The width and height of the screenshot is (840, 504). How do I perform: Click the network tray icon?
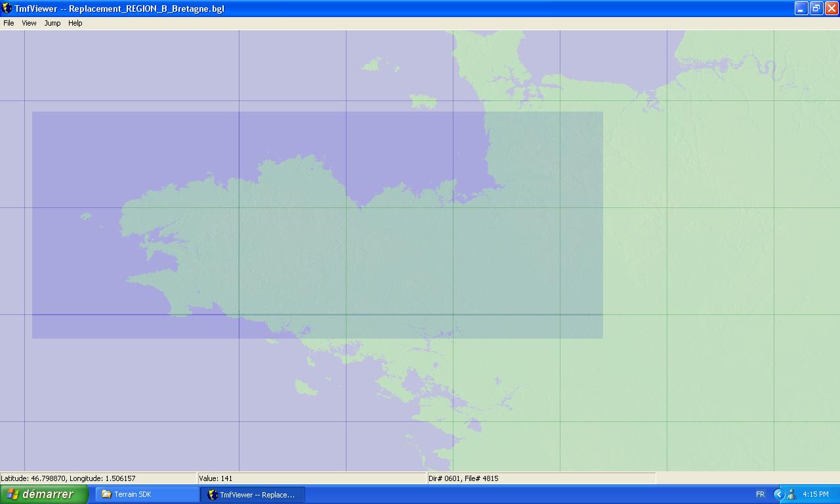coord(791,494)
